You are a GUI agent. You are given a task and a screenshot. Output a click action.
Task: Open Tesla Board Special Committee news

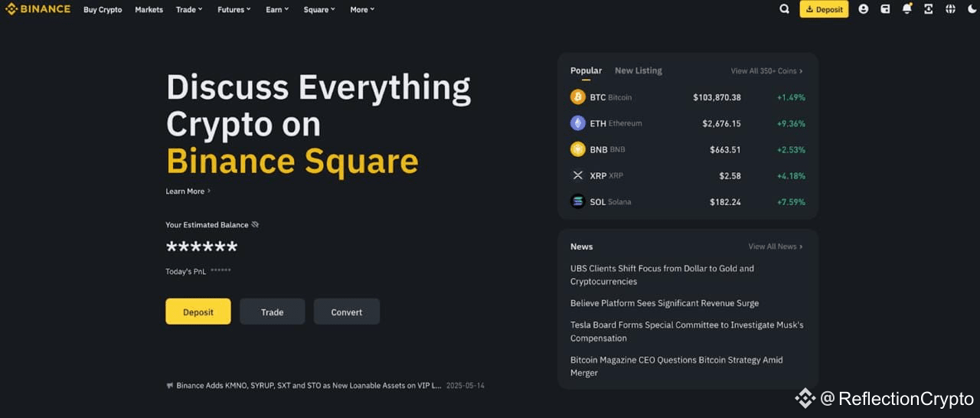[x=687, y=331]
